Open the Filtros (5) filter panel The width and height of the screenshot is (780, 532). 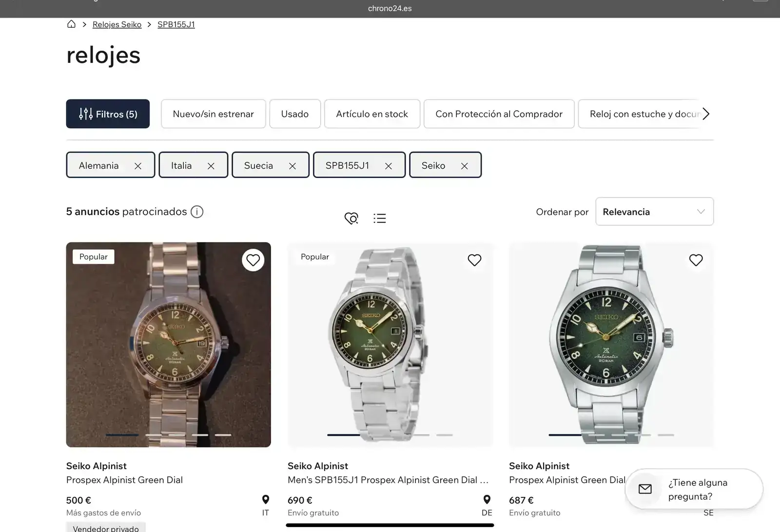[x=108, y=114]
